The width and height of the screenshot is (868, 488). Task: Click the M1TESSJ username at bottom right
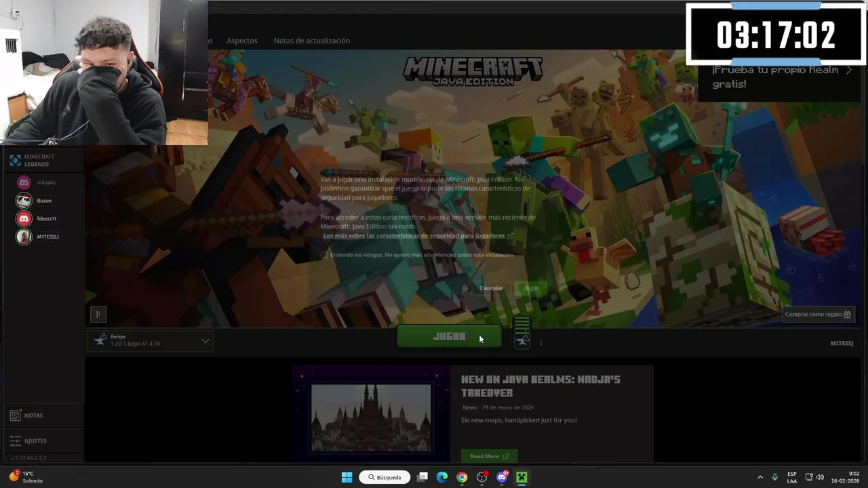[x=842, y=343]
